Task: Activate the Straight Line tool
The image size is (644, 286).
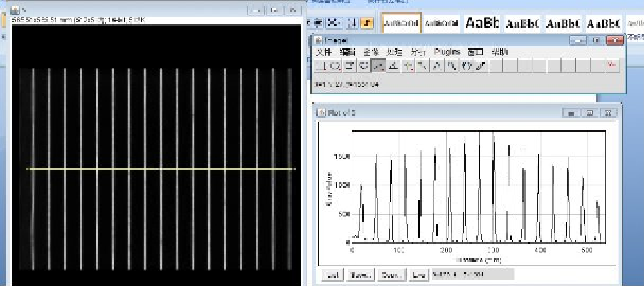Action: tap(378, 66)
